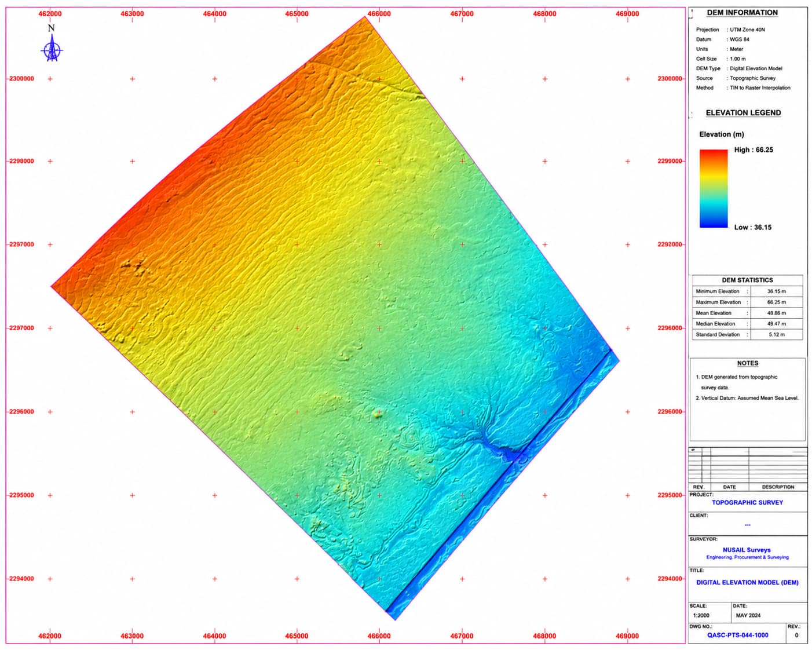
Task: Click the elevation color ramp in the legend
Action: 713,188
